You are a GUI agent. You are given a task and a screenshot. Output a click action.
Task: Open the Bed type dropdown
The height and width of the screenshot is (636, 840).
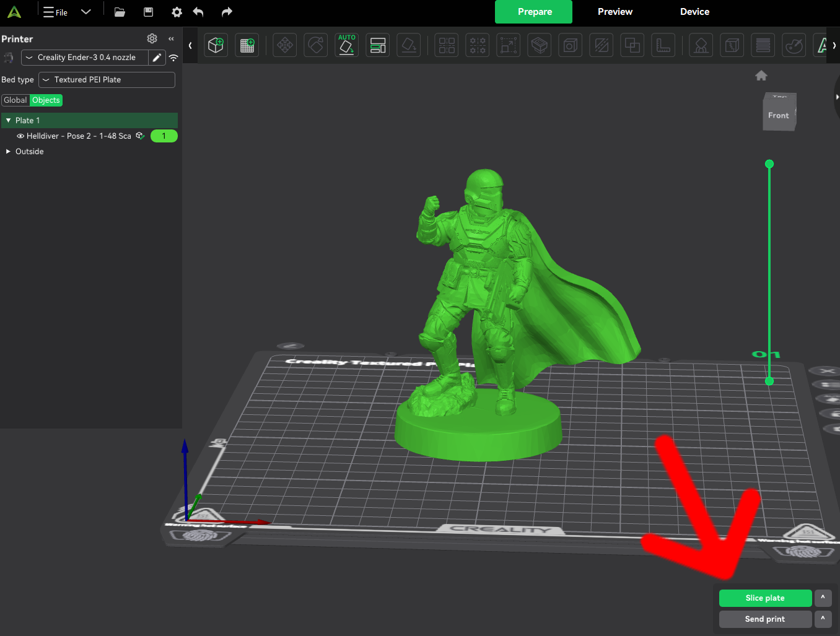tap(107, 80)
